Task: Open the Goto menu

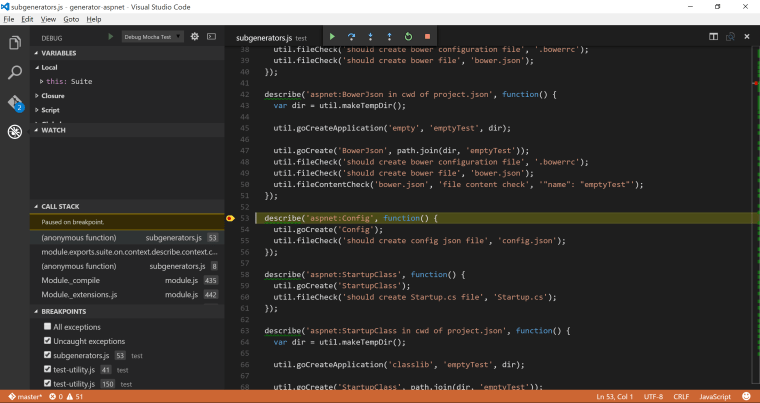Action: point(71,19)
